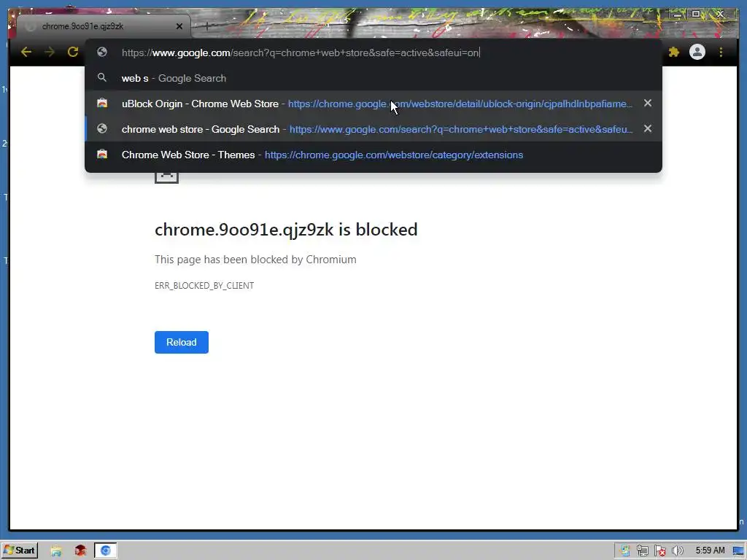747x560 pixels.
Task: Click the 'is blocked' page heading
Action: [286, 230]
